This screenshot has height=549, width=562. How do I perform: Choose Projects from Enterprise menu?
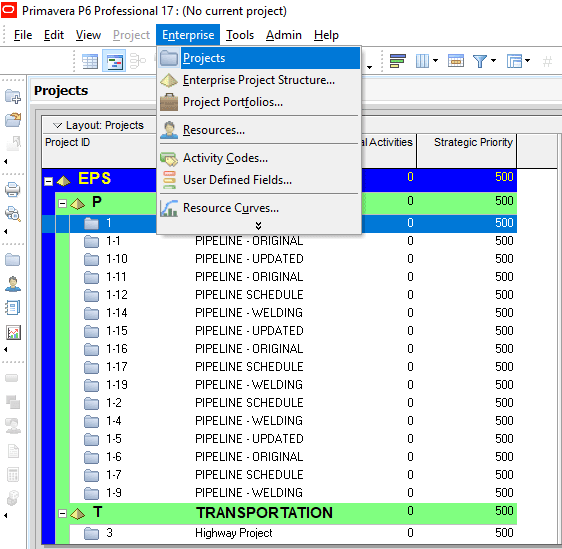(259, 58)
